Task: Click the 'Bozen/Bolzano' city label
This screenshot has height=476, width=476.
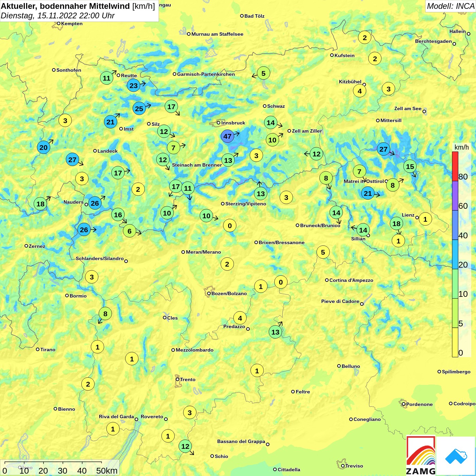Action: 229,293
